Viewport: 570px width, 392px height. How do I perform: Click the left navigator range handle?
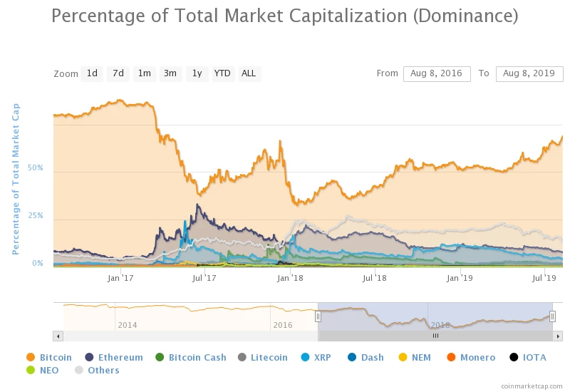coord(318,316)
